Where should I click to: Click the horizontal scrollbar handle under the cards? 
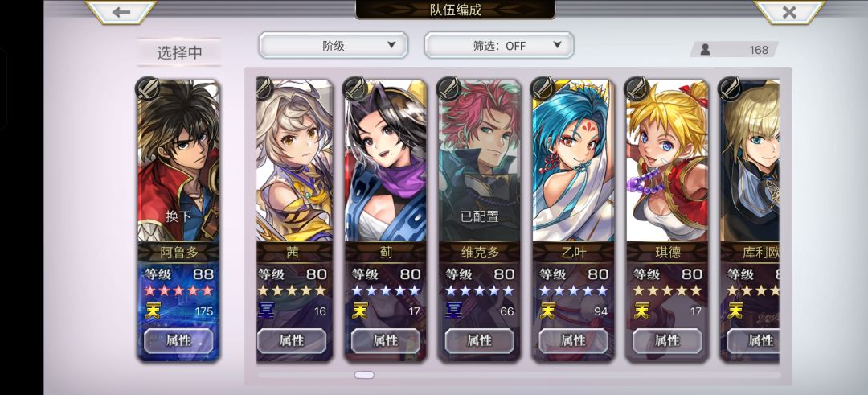[x=364, y=375]
